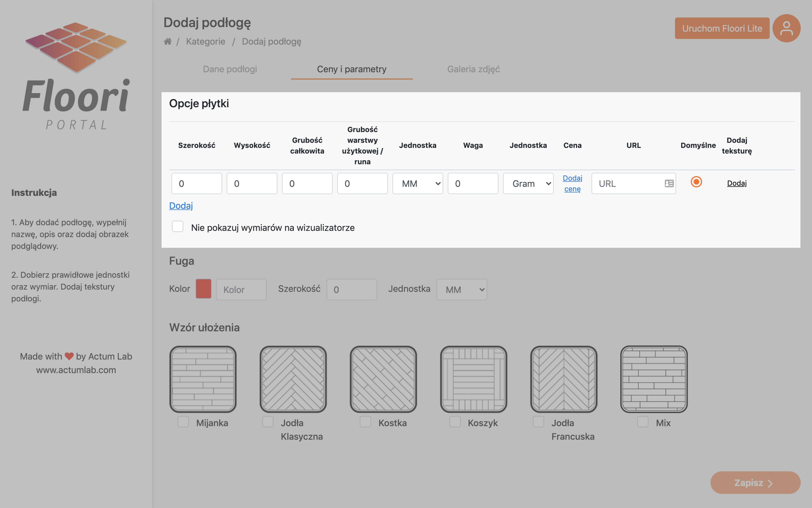This screenshot has width=812, height=508.
Task: Focus the Fuga Szerokość input field
Action: click(352, 289)
